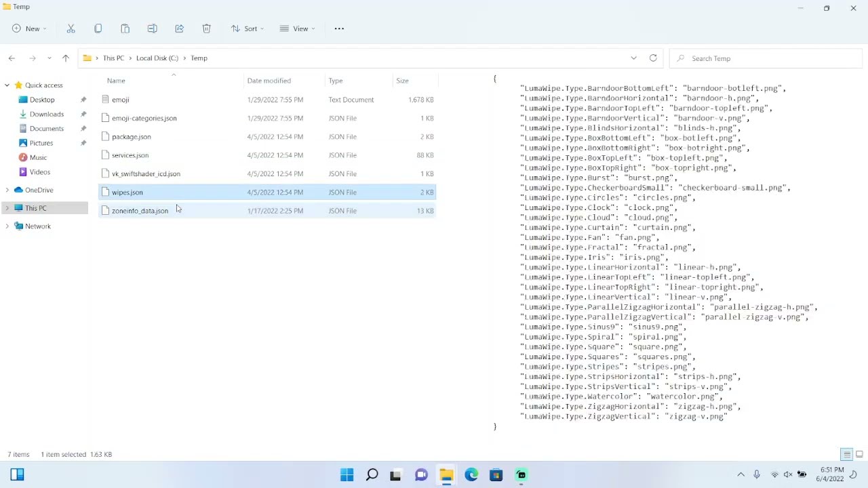Click the Copy icon in toolbar

point(98,28)
